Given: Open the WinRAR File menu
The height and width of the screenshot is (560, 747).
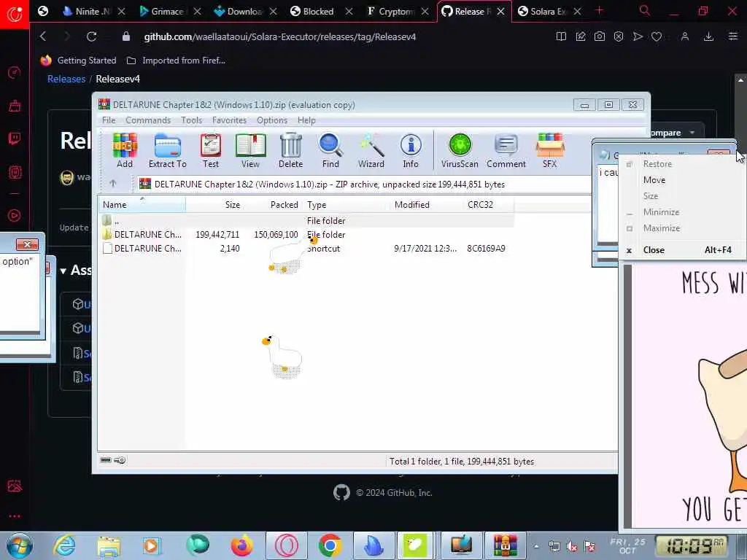Looking at the screenshot, I should click(x=109, y=120).
